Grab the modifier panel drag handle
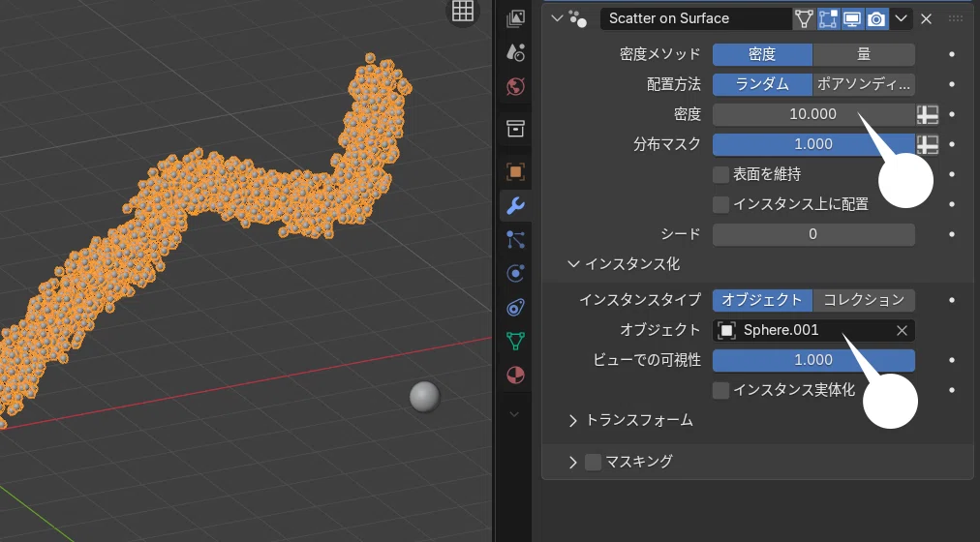The height and width of the screenshot is (542, 980). point(956,18)
